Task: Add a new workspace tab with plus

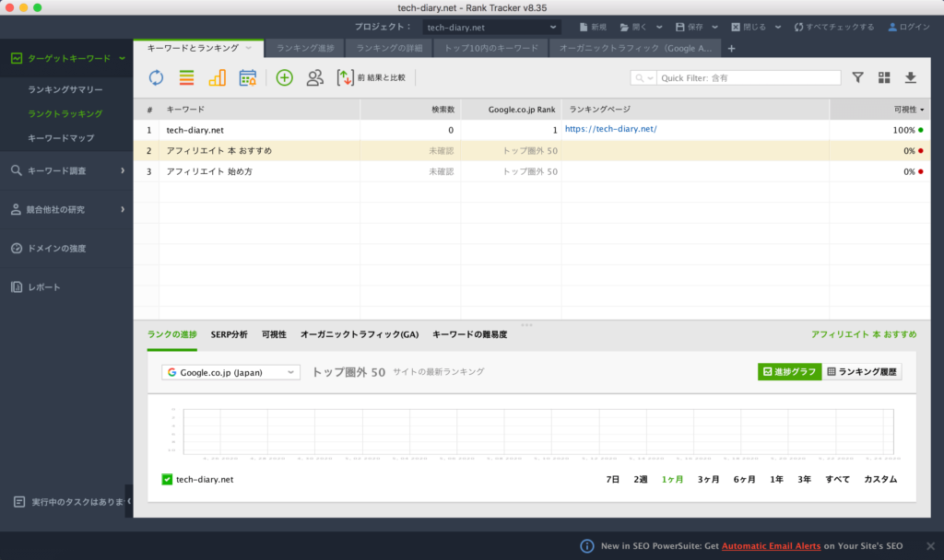Action: pyautogui.click(x=731, y=48)
